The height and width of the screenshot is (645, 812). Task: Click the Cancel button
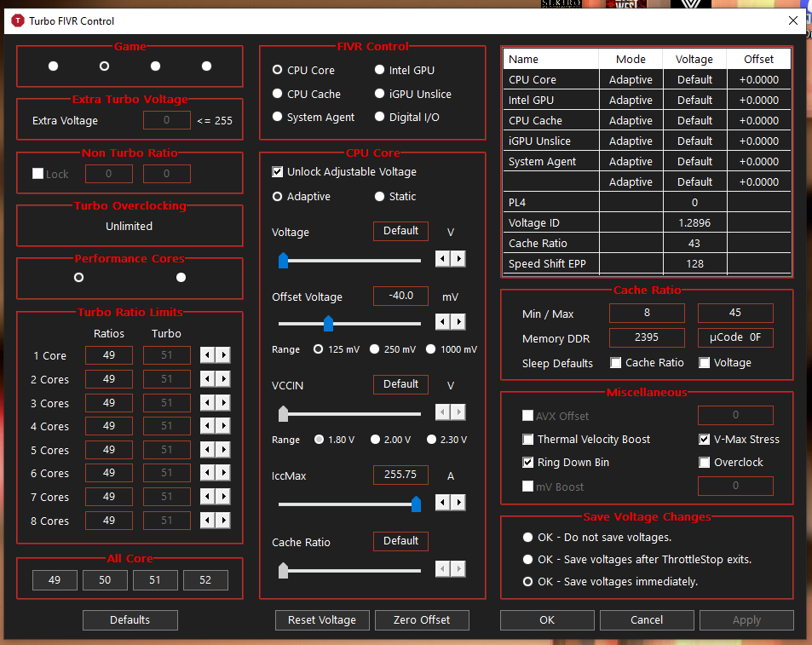pyautogui.click(x=647, y=620)
